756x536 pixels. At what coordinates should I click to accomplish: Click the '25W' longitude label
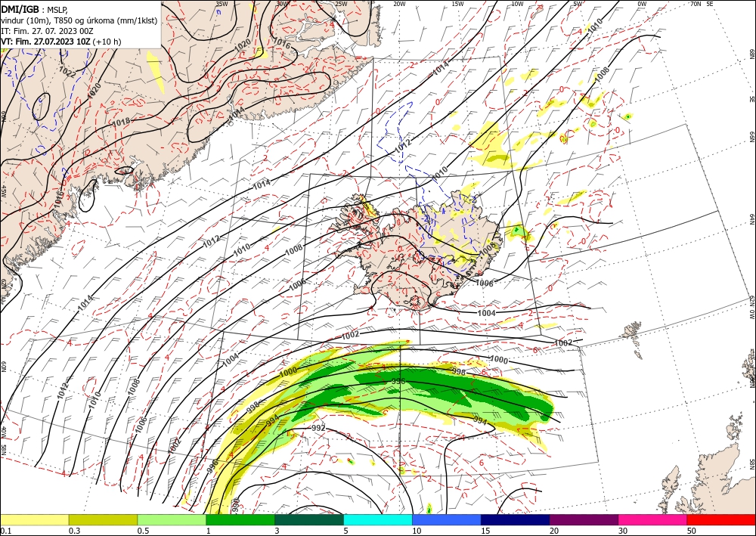click(x=341, y=4)
